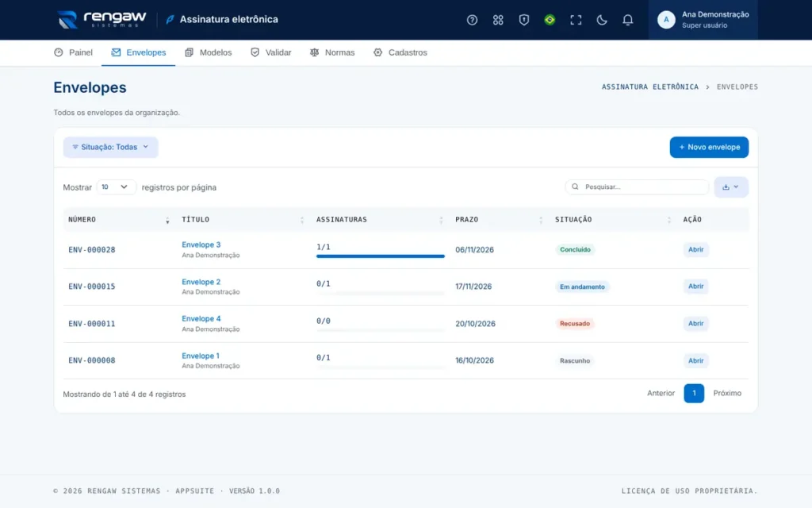Image resolution: width=812 pixels, height=508 pixels.
Task: Focus the Pesquisar search field
Action: [637, 187]
